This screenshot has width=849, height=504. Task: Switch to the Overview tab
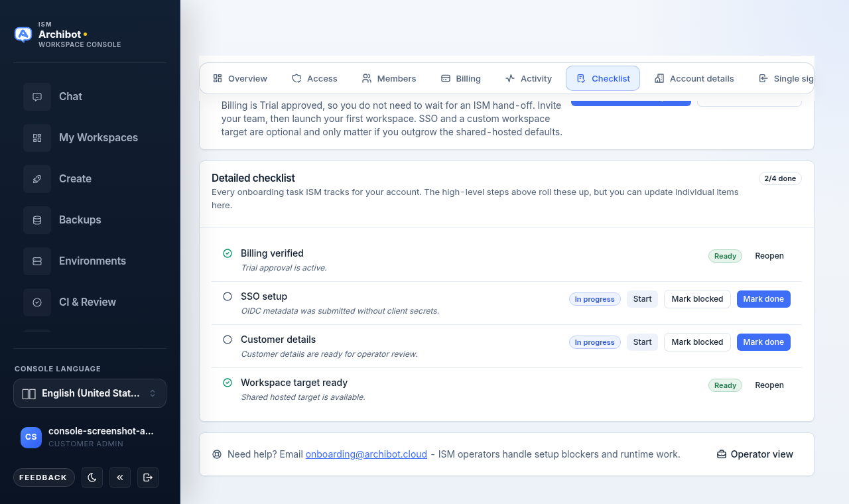(x=240, y=78)
